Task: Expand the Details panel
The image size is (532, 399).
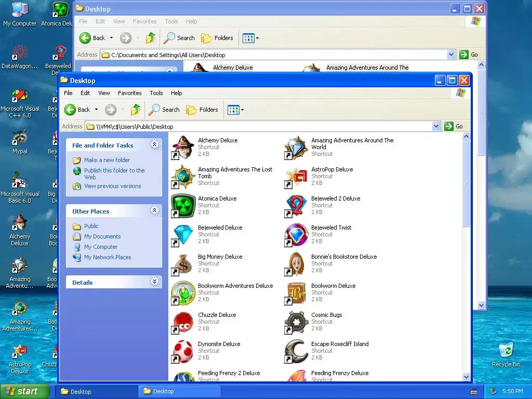Action: pos(154,282)
